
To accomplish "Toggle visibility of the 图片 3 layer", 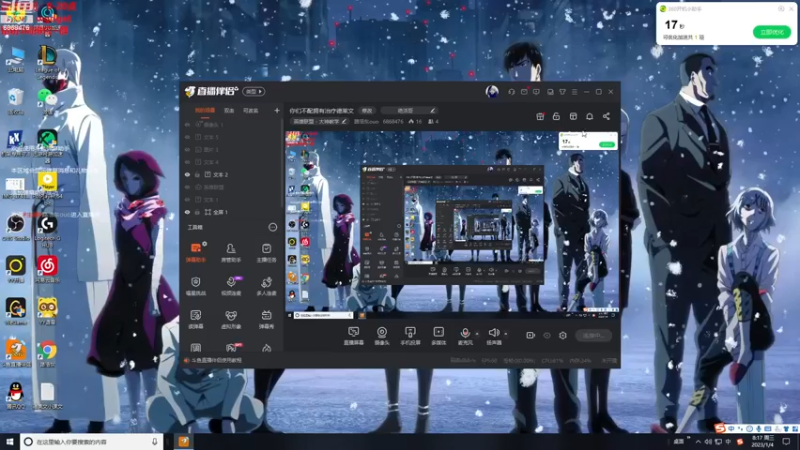I will 187,149.
